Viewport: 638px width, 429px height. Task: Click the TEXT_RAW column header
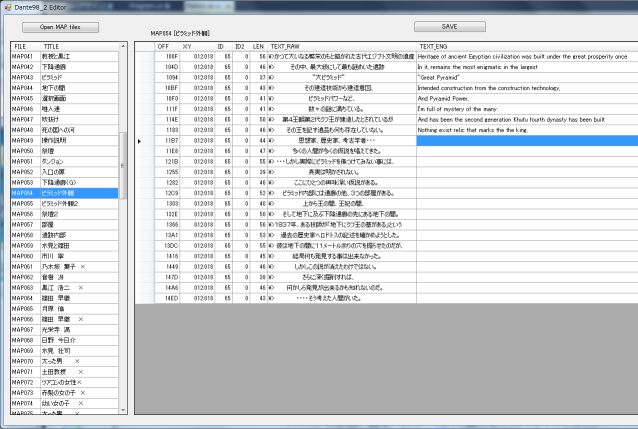tap(340, 46)
